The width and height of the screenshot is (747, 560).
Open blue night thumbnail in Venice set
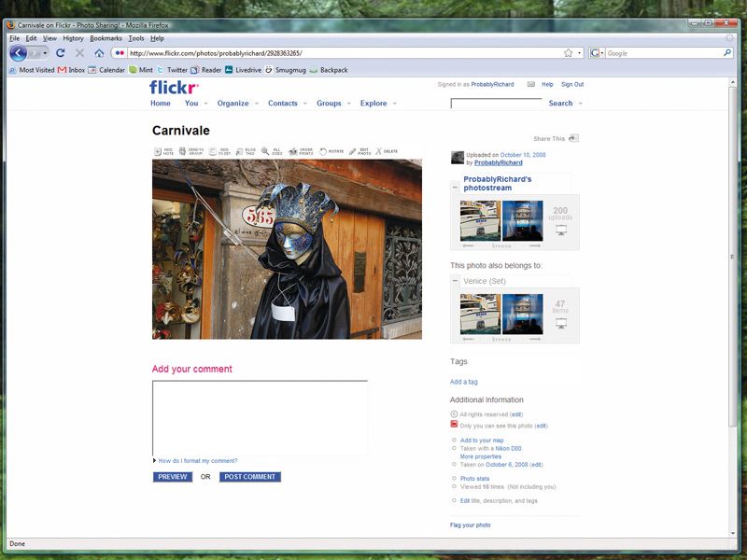[523, 315]
